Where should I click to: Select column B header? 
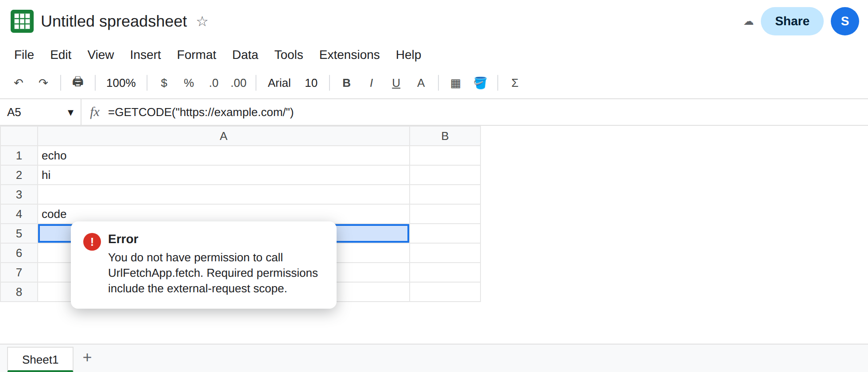point(445,136)
